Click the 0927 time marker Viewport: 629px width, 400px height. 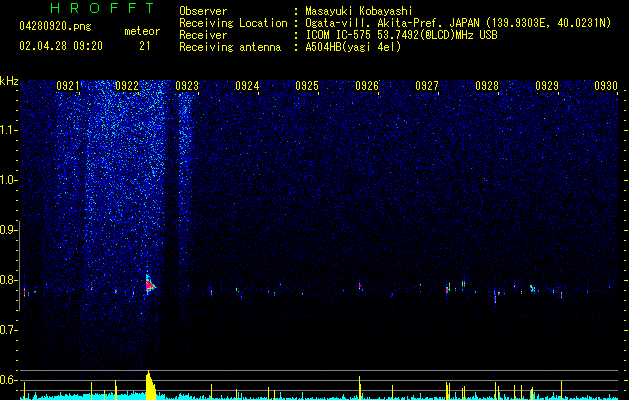tap(427, 86)
